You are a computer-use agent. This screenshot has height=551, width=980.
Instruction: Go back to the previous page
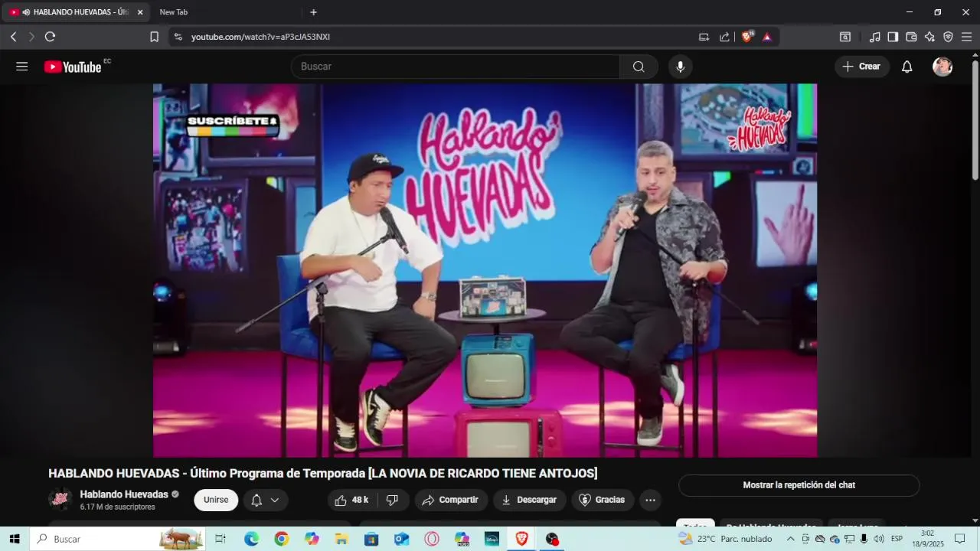pyautogui.click(x=13, y=37)
